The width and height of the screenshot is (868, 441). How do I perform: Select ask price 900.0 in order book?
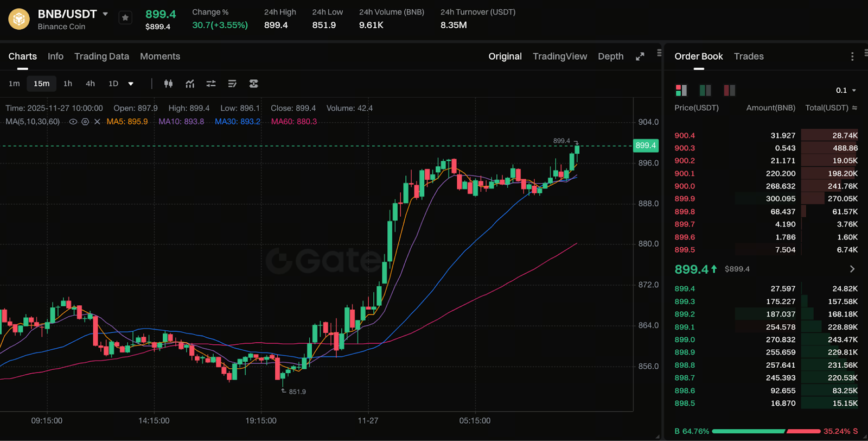(x=685, y=186)
